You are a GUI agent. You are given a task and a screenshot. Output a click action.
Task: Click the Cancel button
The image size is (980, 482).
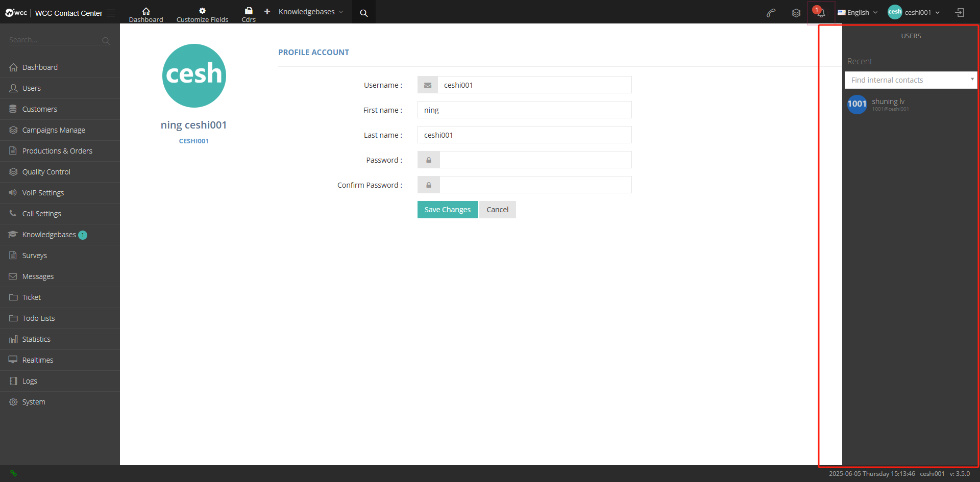pos(498,210)
